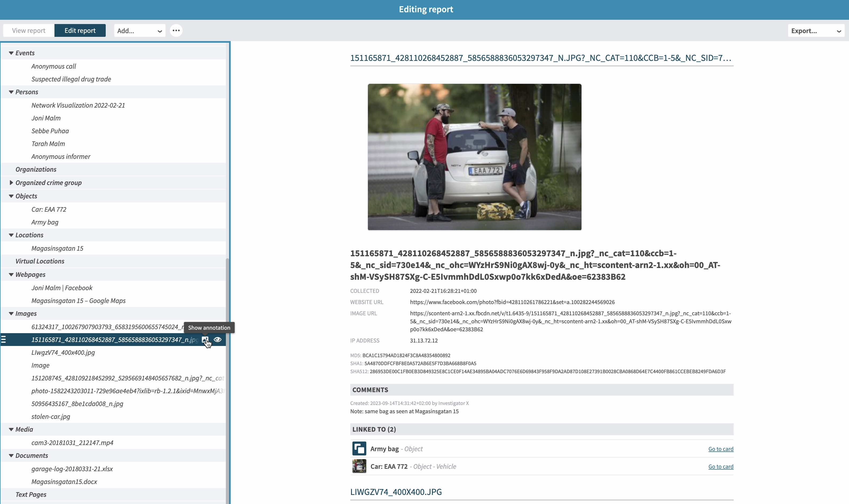
Task: Select Network Visualization 2022-02-21 item
Action: (x=78, y=105)
